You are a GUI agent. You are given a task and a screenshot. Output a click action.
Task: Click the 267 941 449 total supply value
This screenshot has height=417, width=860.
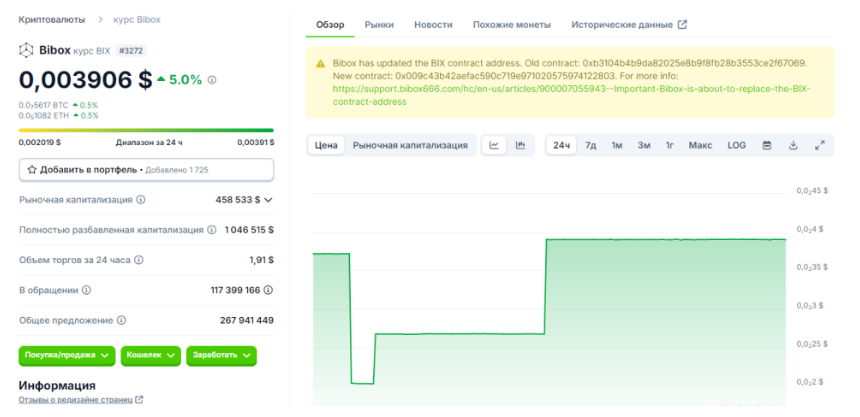[x=247, y=320]
